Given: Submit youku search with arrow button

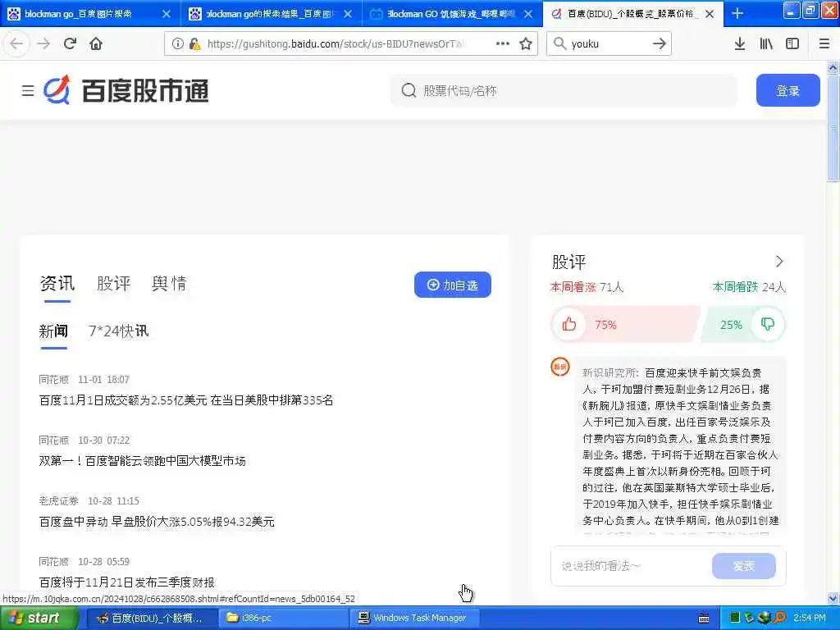Looking at the screenshot, I should pos(660,44).
